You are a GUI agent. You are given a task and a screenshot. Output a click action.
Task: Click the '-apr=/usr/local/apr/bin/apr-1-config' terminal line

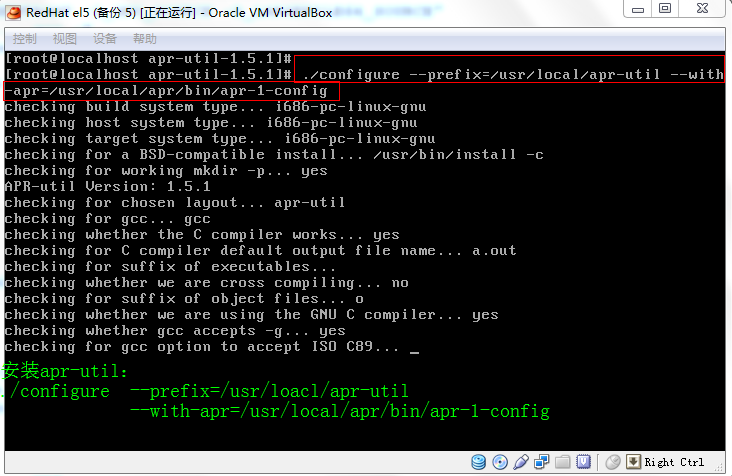tap(166, 91)
